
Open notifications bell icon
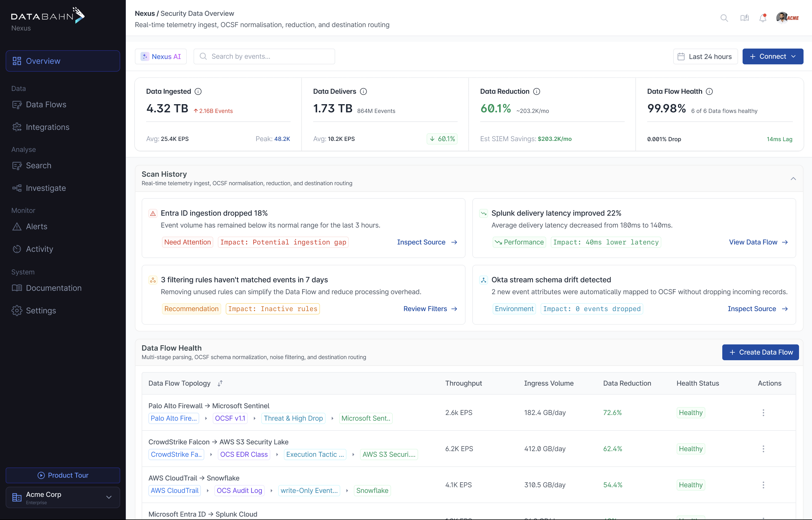tap(763, 18)
